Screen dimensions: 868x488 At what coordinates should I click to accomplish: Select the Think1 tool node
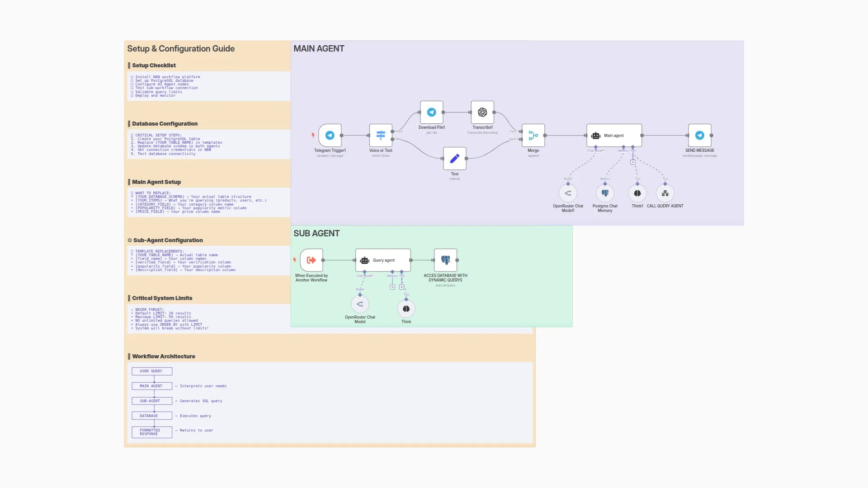click(637, 193)
